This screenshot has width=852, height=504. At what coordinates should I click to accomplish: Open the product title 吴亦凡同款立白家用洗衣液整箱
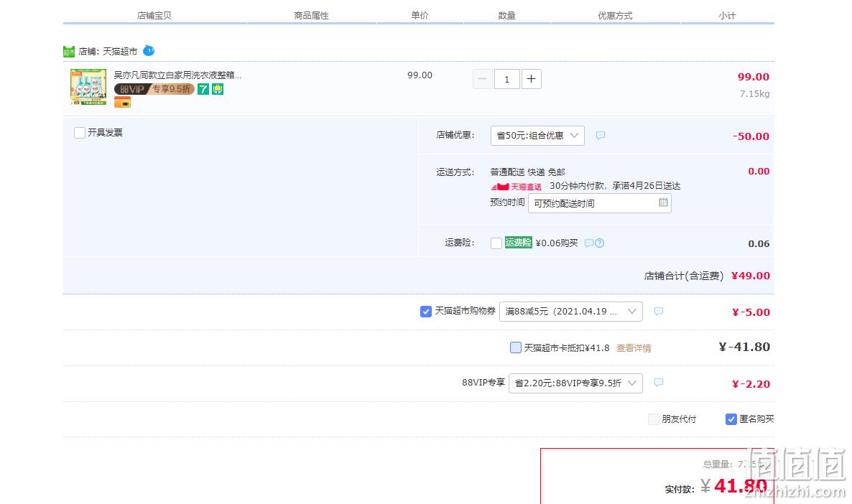point(177,75)
